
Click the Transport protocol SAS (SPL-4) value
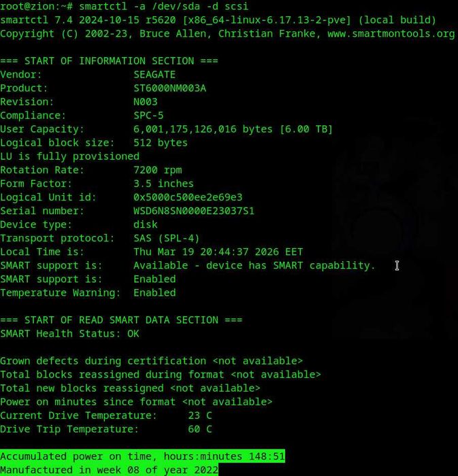pyautogui.click(x=167, y=238)
